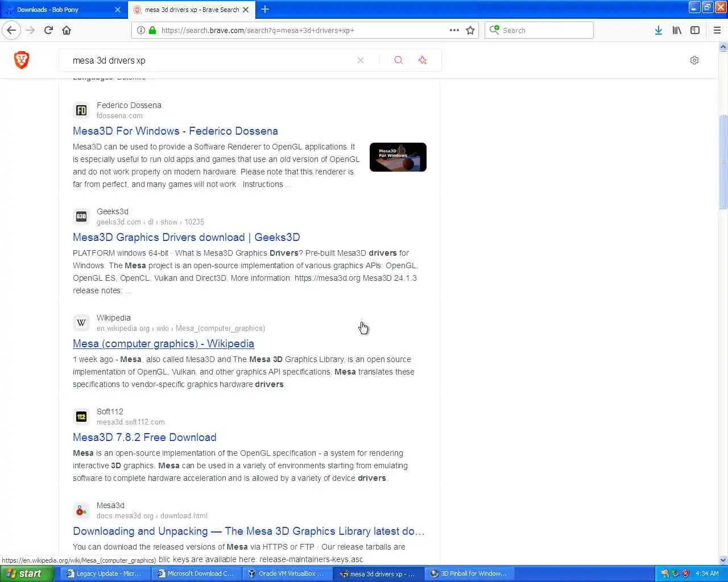This screenshot has height=582, width=728.
Task: Open the Downloads arrow in the toolbar
Action: pyautogui.click(x=659, y=30)
